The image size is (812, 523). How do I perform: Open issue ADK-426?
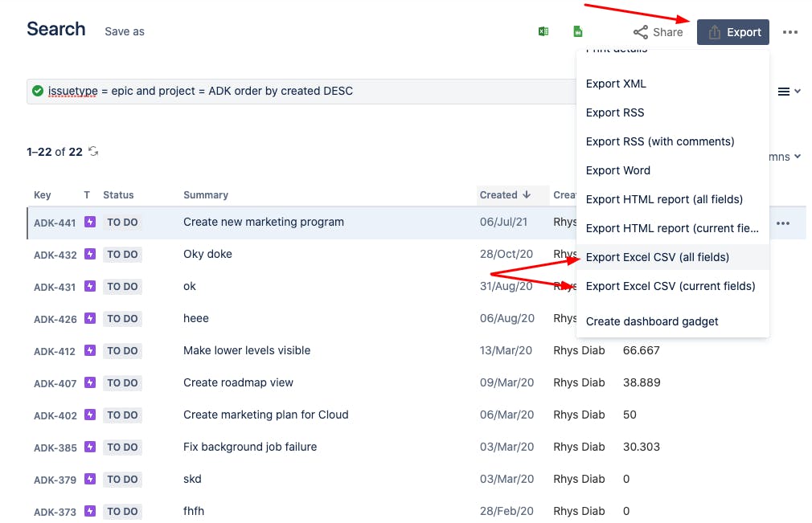point(54,319)
